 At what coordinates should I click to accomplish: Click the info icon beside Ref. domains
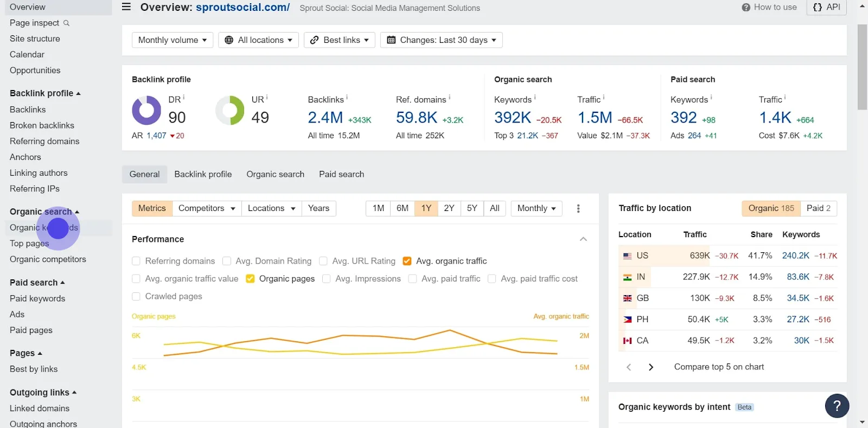(449, 98)
